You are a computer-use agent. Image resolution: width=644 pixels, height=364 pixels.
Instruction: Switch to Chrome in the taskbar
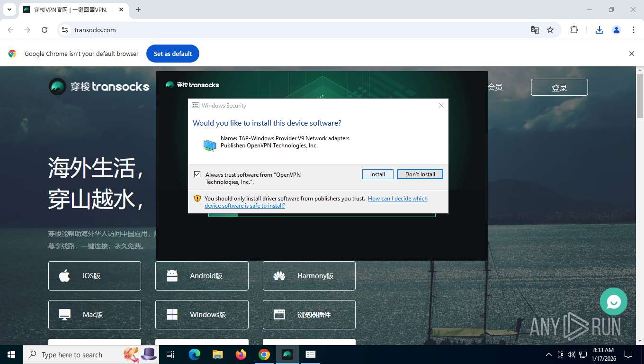coord(264,355)
